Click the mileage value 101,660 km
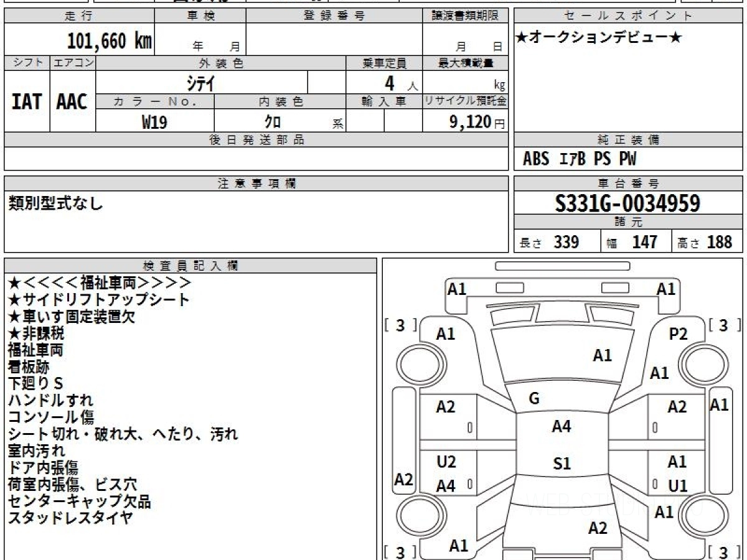Screen dimensions: 747x560 (110, 41)
